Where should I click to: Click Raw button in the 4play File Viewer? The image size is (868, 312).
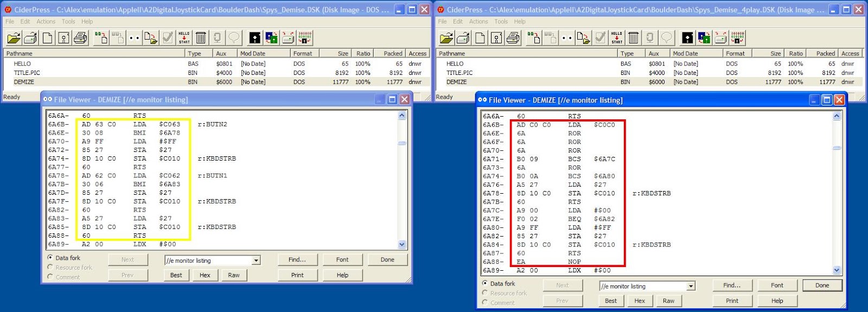click(x=668, y=301)
